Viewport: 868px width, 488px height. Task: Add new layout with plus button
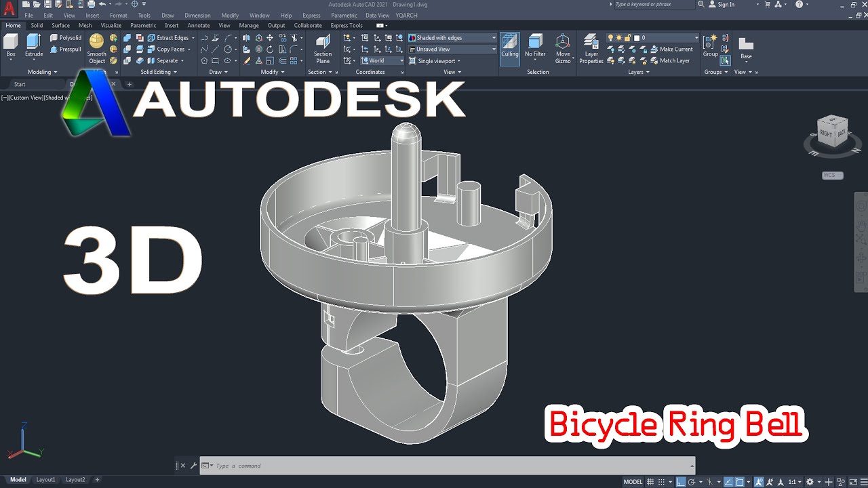pos(97,480)
